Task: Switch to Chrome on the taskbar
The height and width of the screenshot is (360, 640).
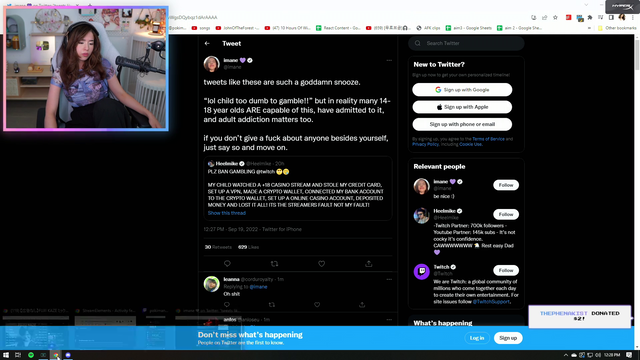Action: [x=56, y=355]
